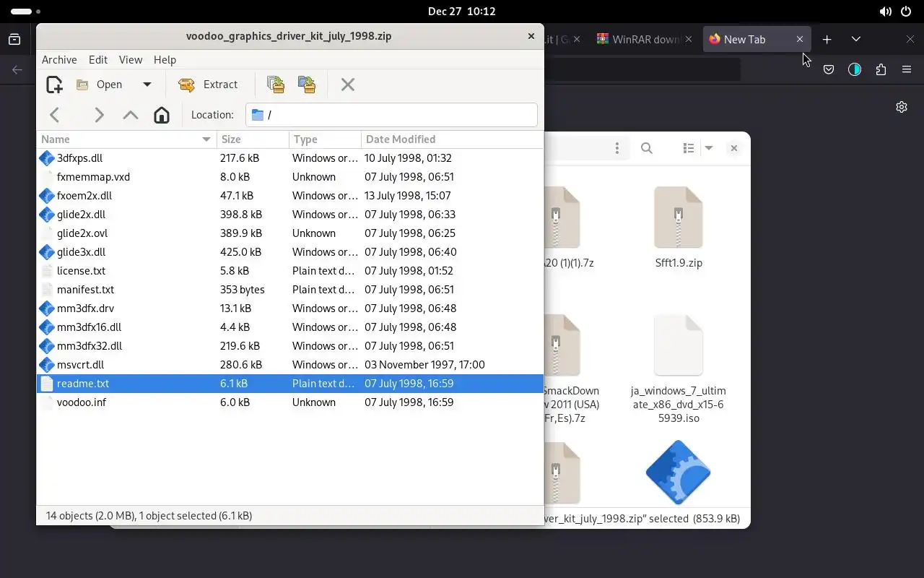Select the glide2x.dll file icon
This screenshot has height=578, width=924.
pyautogui.click(x=47, y=215)
